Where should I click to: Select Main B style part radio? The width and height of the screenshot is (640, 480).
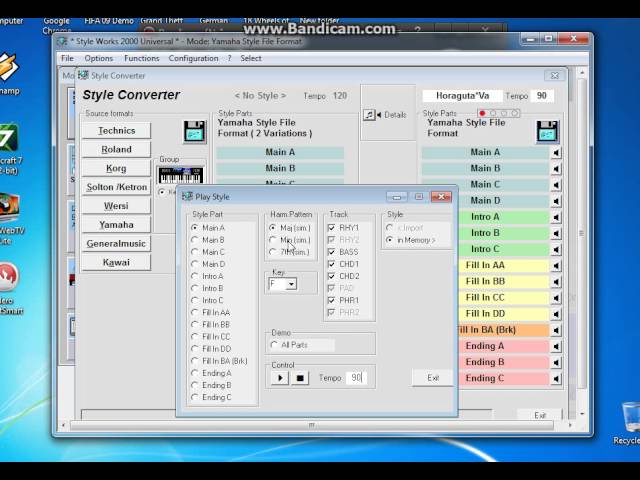(195, 240)
